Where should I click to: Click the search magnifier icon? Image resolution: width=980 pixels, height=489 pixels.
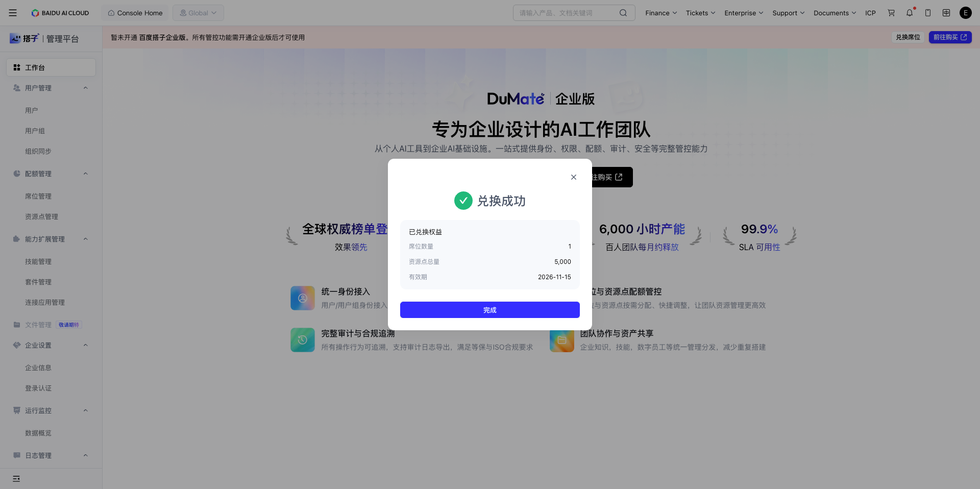tap(623, 13)
